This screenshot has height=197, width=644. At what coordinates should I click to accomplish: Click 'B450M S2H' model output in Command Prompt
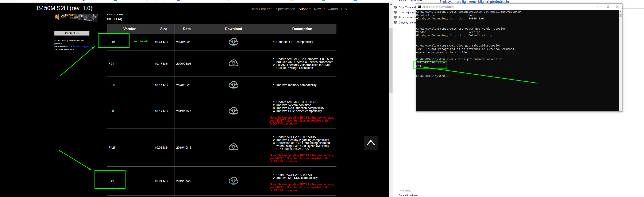pyautogui.click(x=476, y=19)
